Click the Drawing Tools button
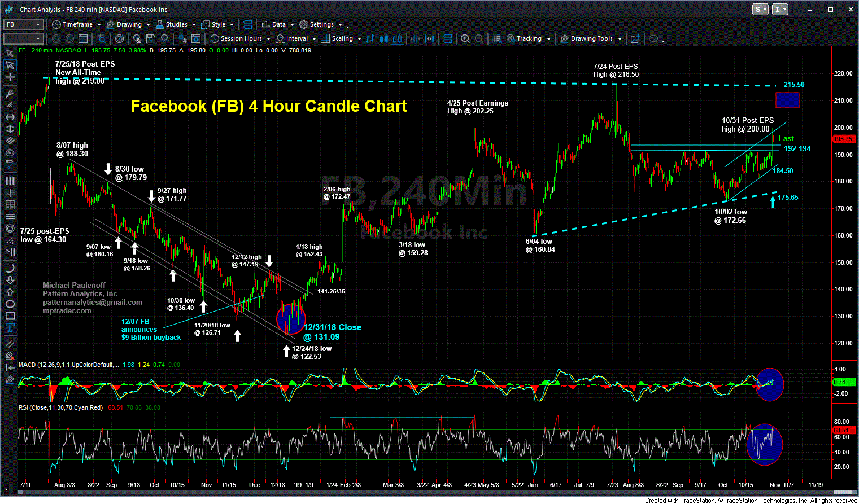The height and width of the screenshot is (504, 859). 587,38
